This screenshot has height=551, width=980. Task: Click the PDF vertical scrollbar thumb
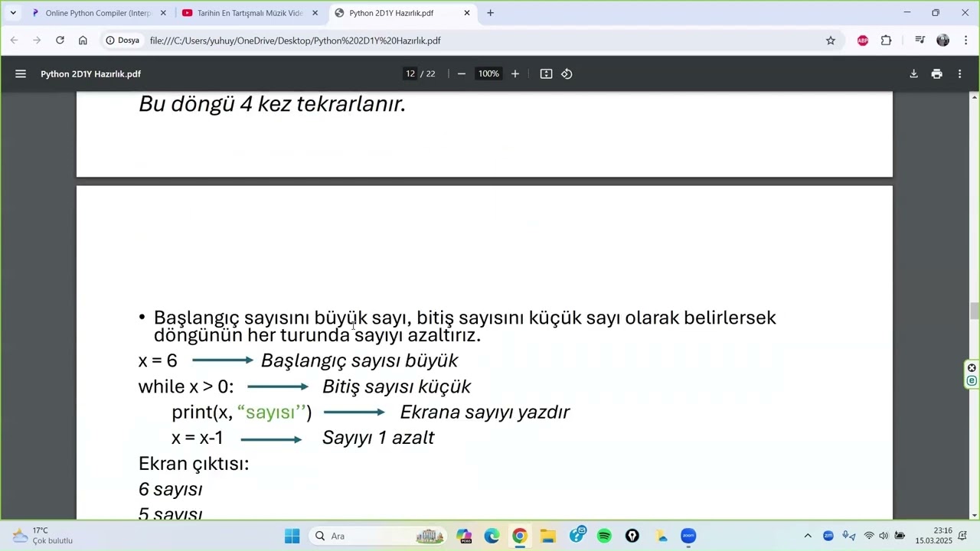975,311
